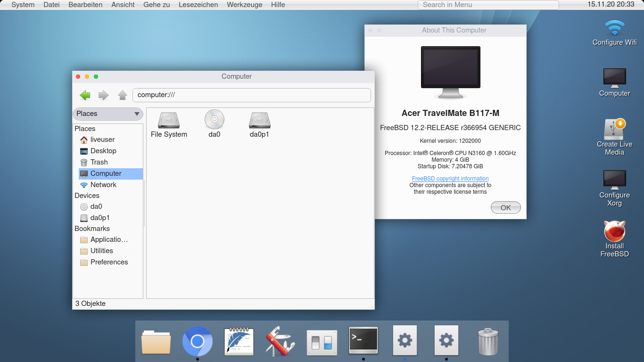Open the Chromium browser from the dock

click(x=198, y=341)
